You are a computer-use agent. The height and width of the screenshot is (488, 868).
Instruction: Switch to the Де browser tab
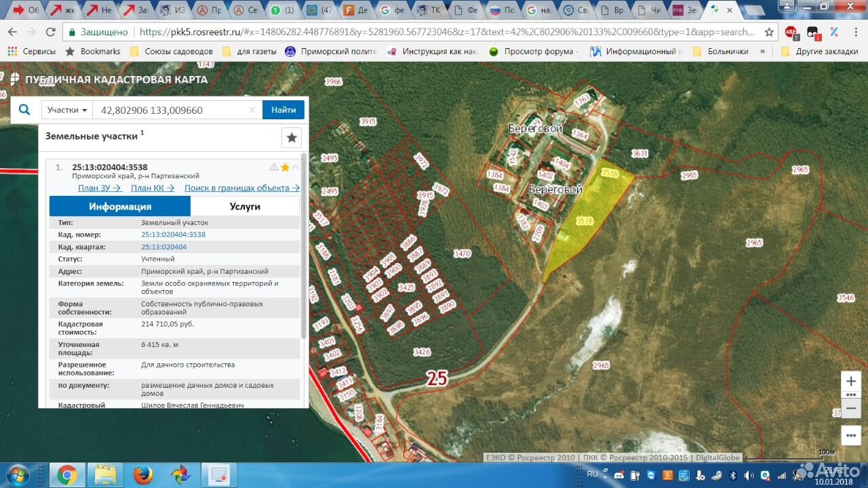(x=357, y=10)
